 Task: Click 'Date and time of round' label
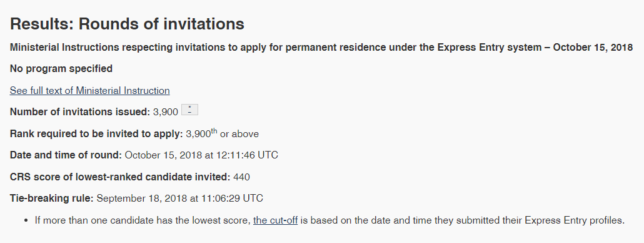tap(66, 155)
